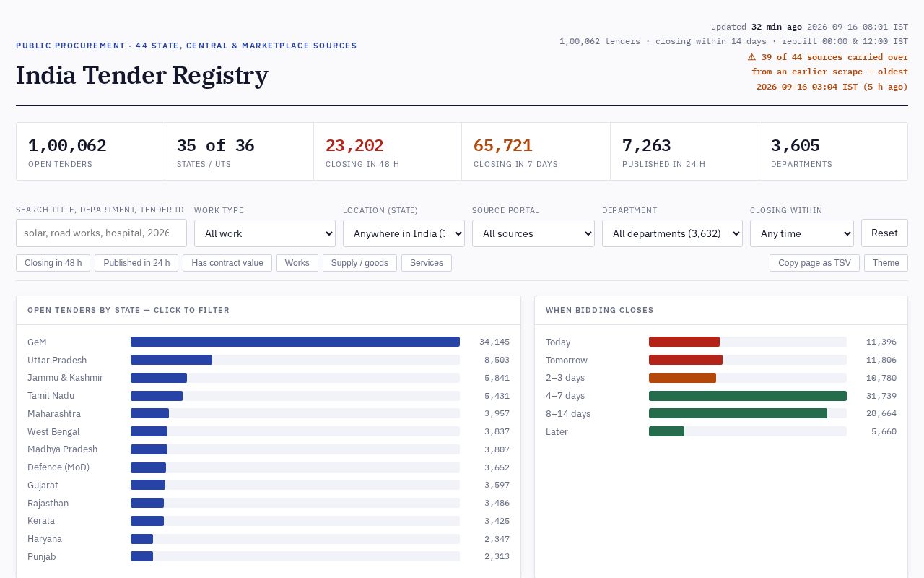This screenshot has height=578, width=924.
Task: Filter by the Uttar Pradesh row
Action: point(269,360)
